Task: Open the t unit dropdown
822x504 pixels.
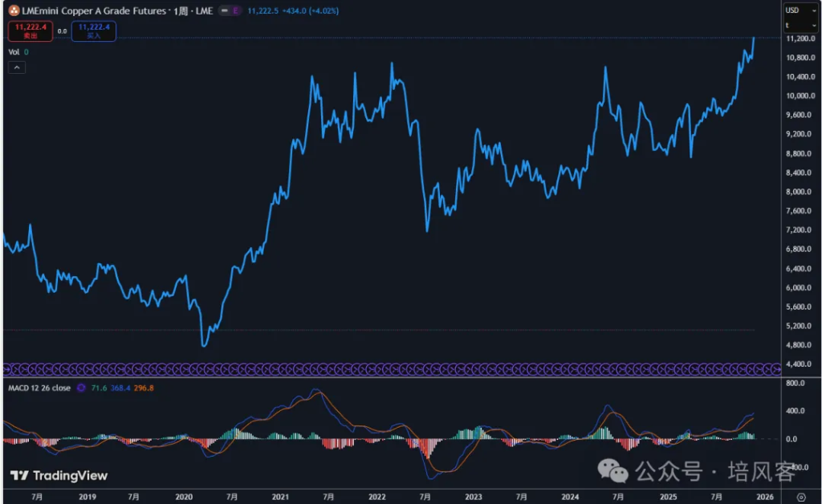Action: pos(796,25)
